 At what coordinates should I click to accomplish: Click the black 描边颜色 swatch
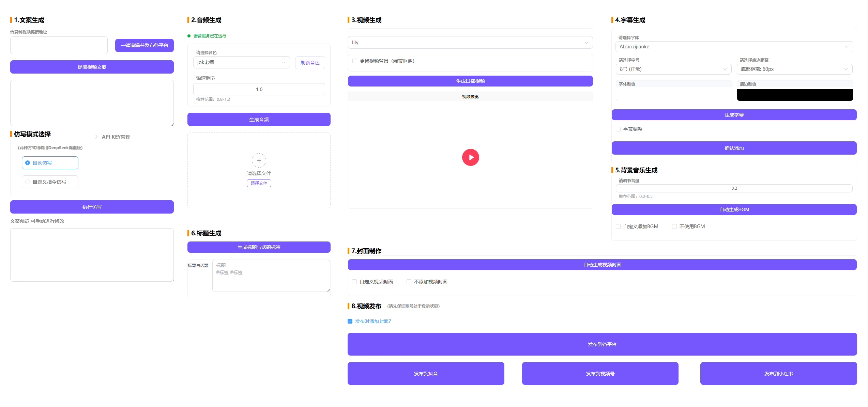pos(794,95)
